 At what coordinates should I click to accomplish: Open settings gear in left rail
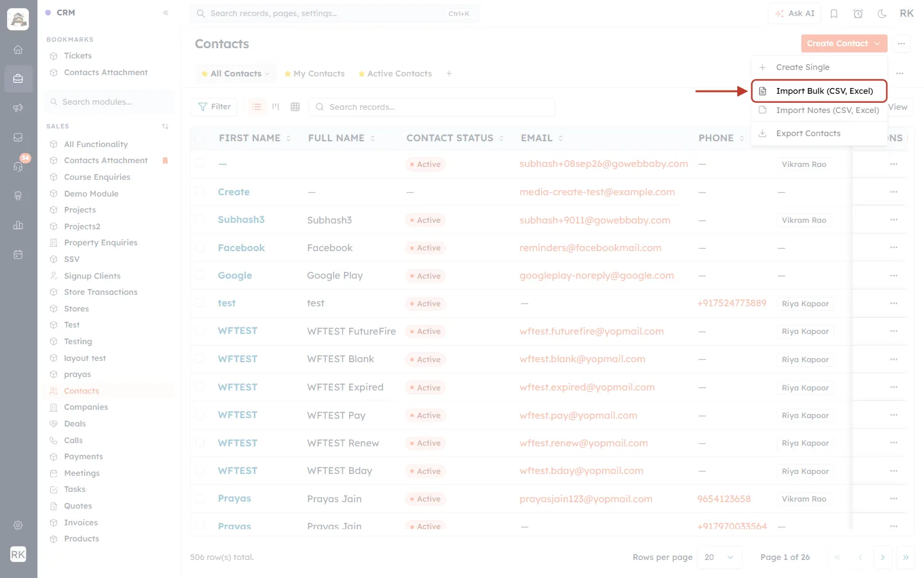[x=18, y=525]
